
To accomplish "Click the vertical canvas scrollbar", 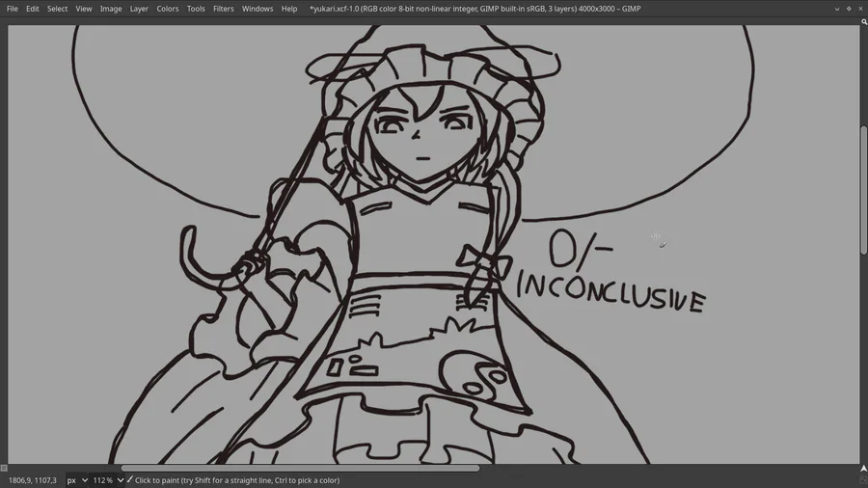I will pyautogui.click(x=863, y=190).
